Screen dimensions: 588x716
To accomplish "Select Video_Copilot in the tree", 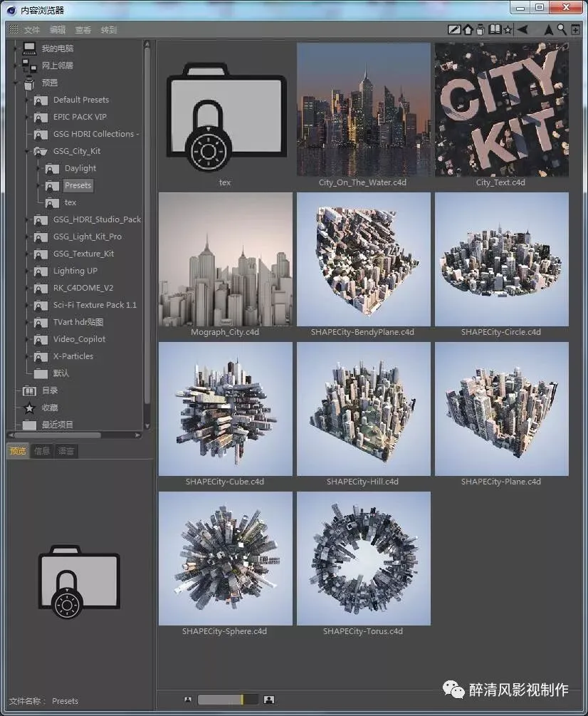I will coord(80,339).
